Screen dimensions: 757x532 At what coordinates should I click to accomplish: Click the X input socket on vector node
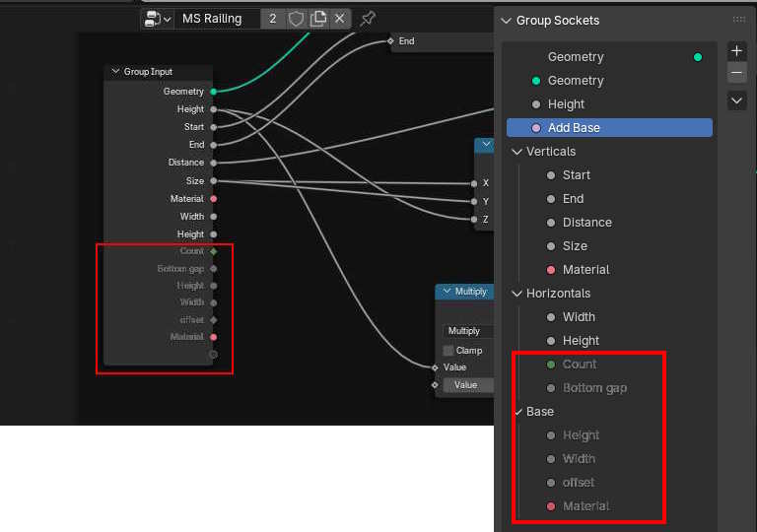point(474,183)
